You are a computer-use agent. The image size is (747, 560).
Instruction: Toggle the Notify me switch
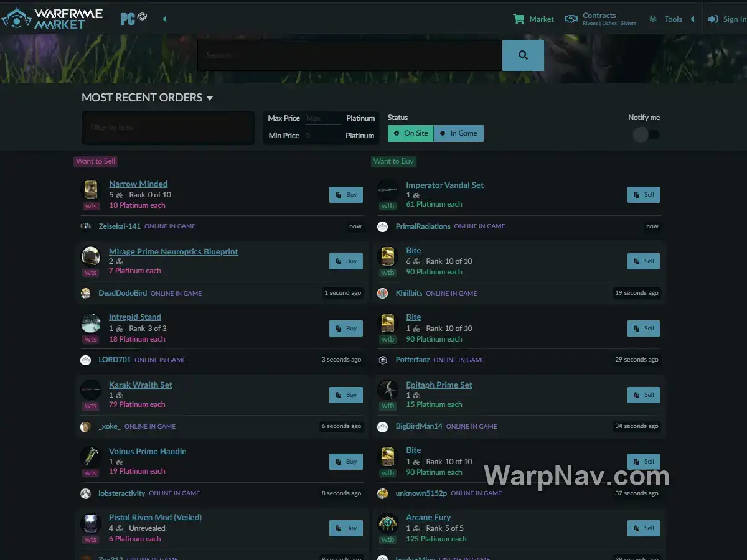646,134
